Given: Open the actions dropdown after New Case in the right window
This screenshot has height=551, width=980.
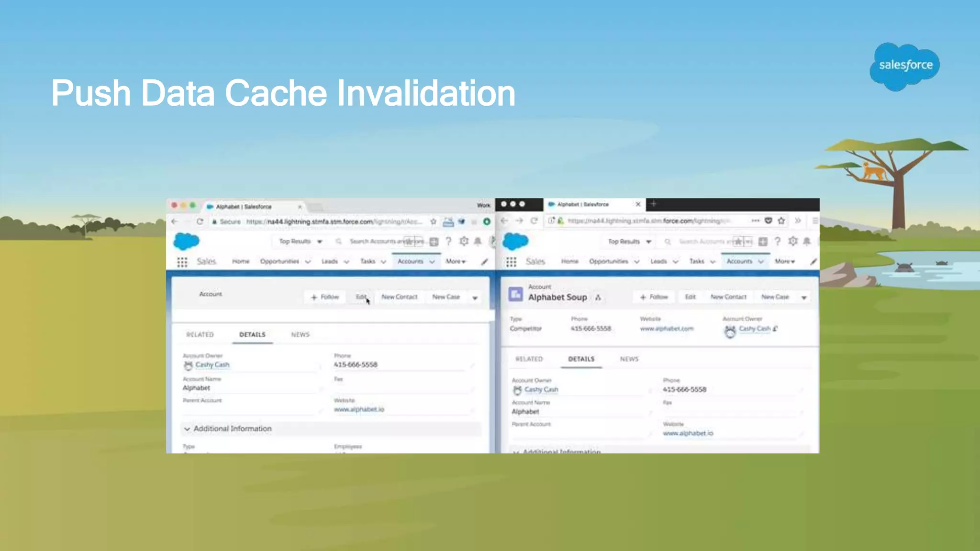Looking at the screenshot, I should point(804,298).
